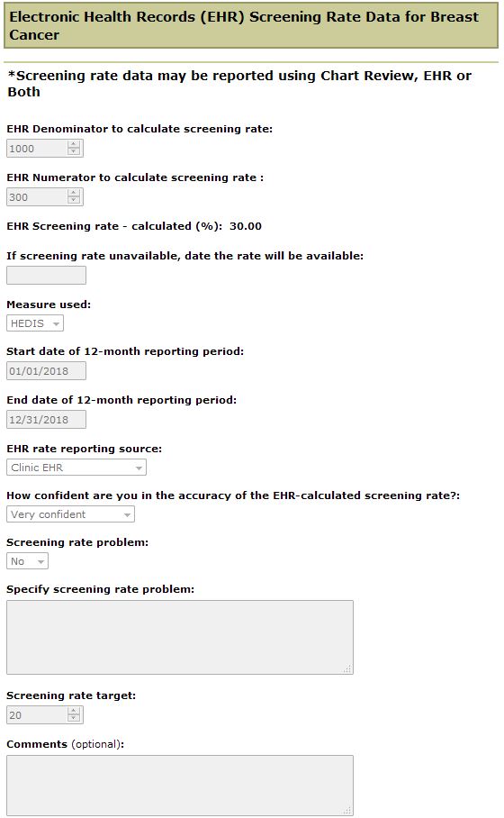Focus the Specify screening rate problem textarea
Viewport: 504px width, 818px height.
180,637
